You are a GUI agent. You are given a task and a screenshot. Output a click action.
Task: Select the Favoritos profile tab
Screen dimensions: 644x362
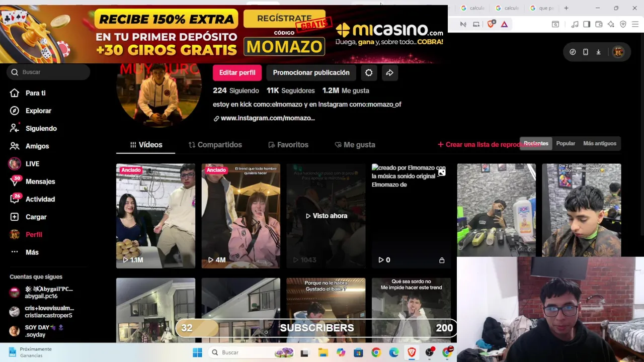(x=288, y=145)
